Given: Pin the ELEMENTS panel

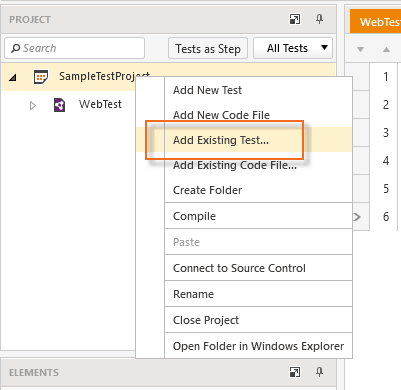Looking at the screenshot, I should coord(319,372).
